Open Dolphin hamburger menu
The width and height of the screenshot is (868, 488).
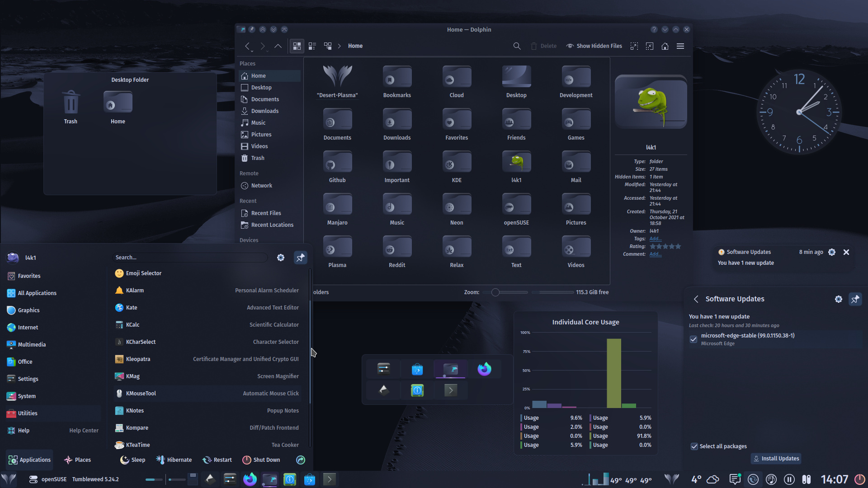click(x=680, y=46)
